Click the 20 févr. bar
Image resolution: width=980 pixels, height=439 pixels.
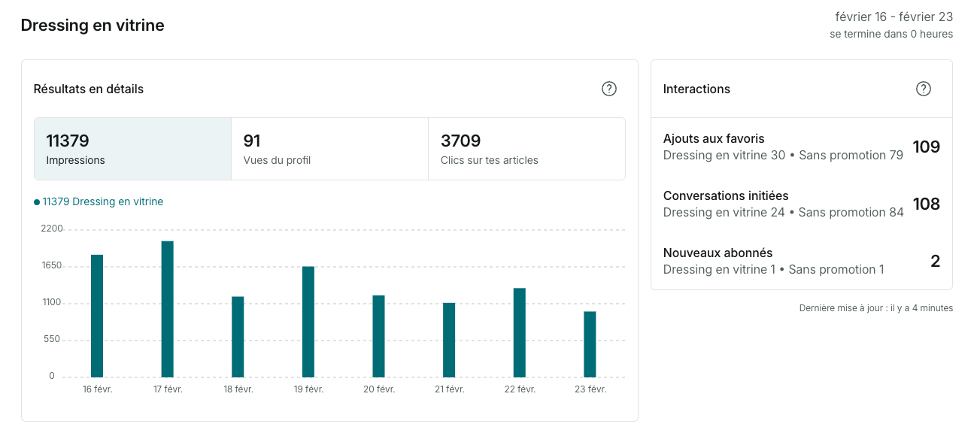pyautogui.click(x=379, y=336)
